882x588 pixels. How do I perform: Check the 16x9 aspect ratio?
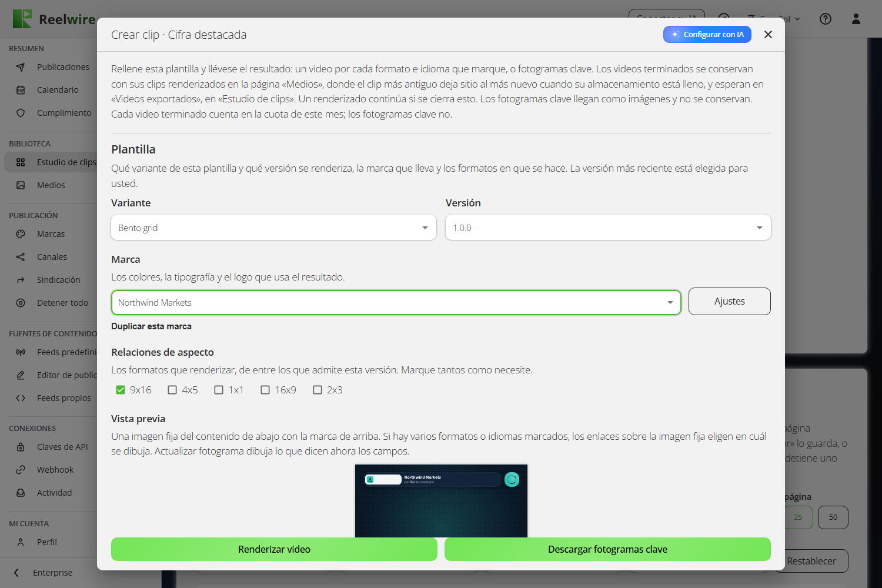[265, 390]
